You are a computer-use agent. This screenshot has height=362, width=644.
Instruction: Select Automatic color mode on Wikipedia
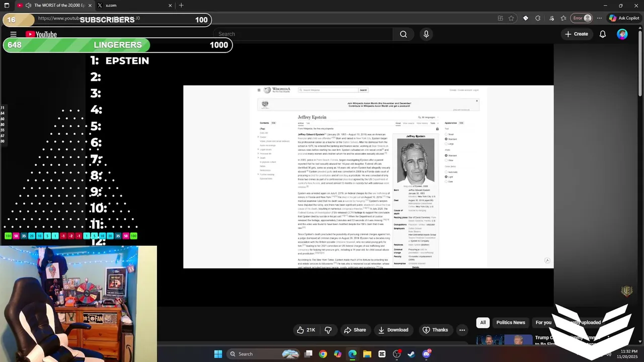pos(446,172)
